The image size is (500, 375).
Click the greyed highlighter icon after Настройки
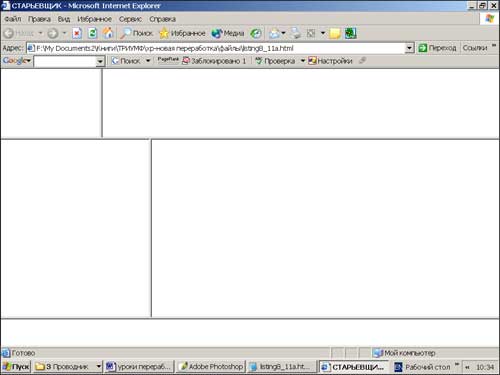pos(362,61)
